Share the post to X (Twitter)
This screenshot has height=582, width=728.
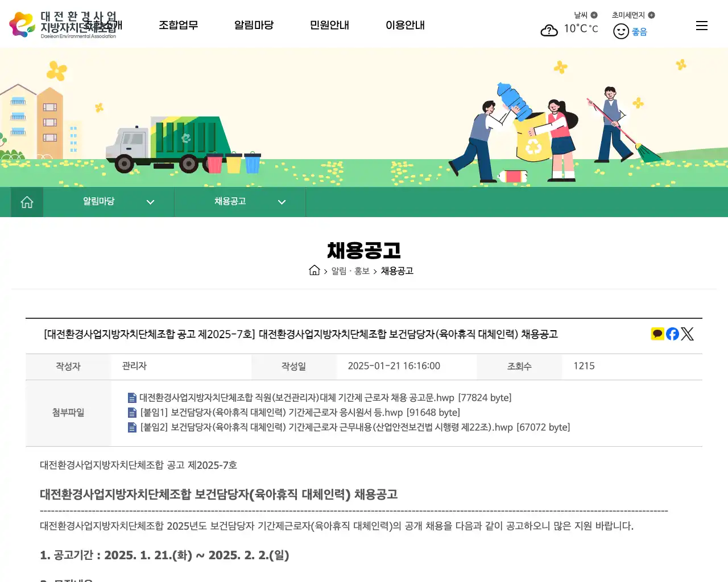687,334
